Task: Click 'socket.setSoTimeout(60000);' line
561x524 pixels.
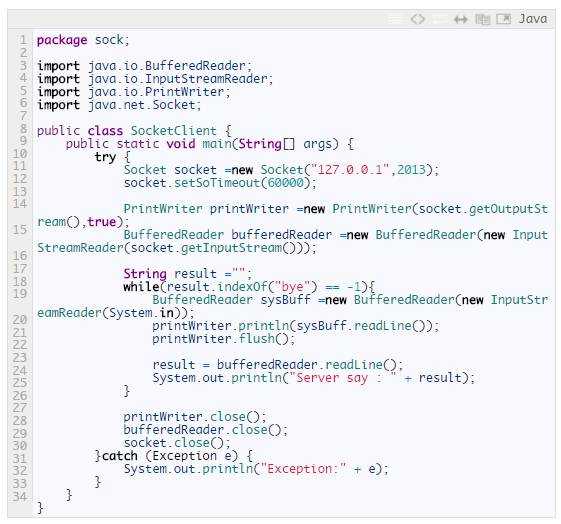Action: [220, 183]
